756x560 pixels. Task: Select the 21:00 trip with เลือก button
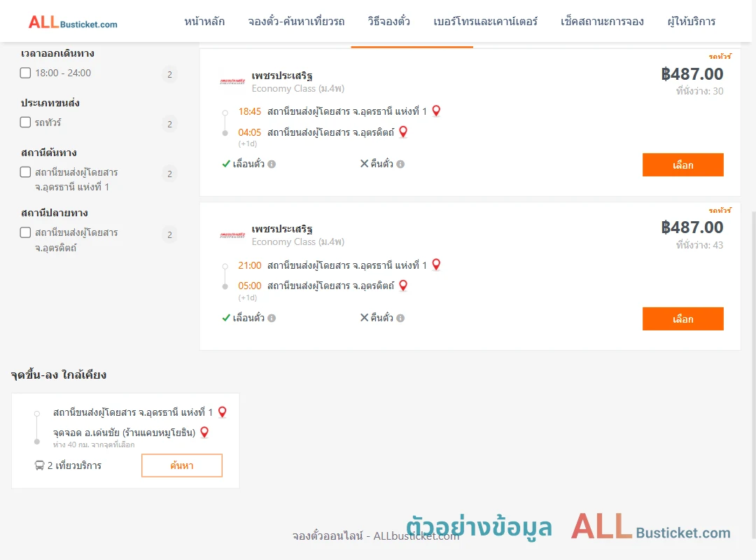[682, 318]
